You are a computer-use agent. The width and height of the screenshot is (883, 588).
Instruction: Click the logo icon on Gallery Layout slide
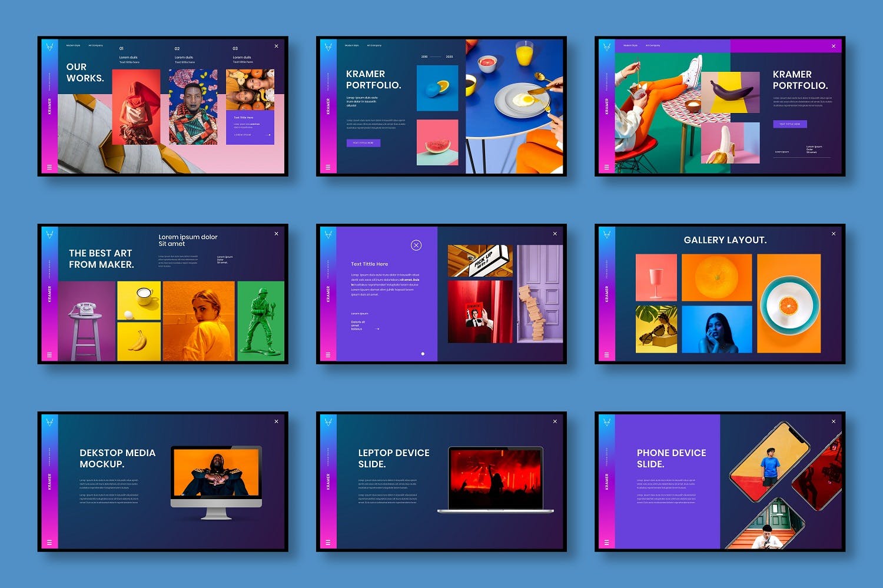[606, 234]
